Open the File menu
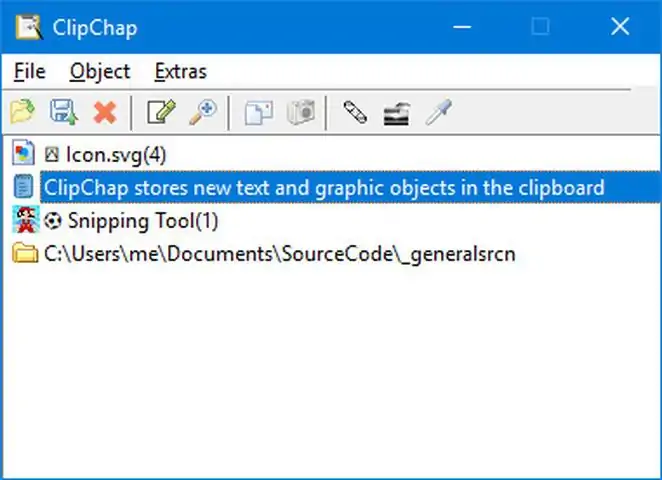This screenshot has width=662, height=480. coord(30,71)
